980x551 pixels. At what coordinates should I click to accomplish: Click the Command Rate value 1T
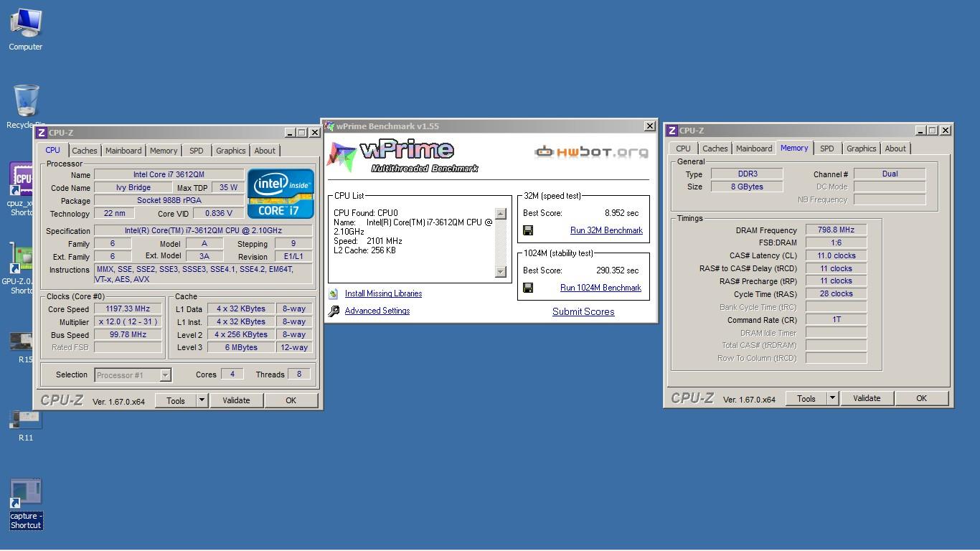pyautogui.click(x=836, y=319)
